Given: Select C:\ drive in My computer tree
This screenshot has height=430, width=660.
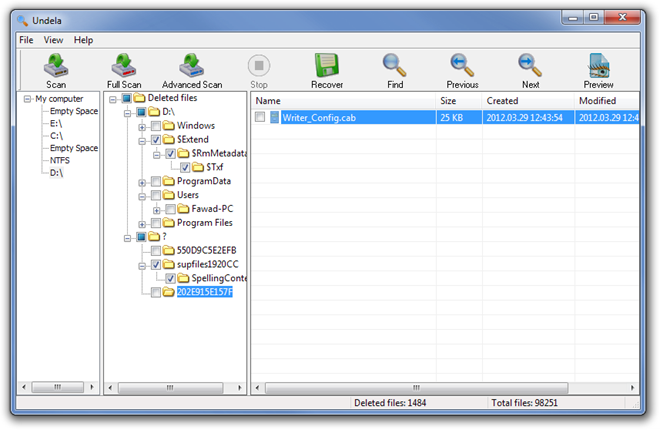Looking at the screenshot, I should coord(56,136).
